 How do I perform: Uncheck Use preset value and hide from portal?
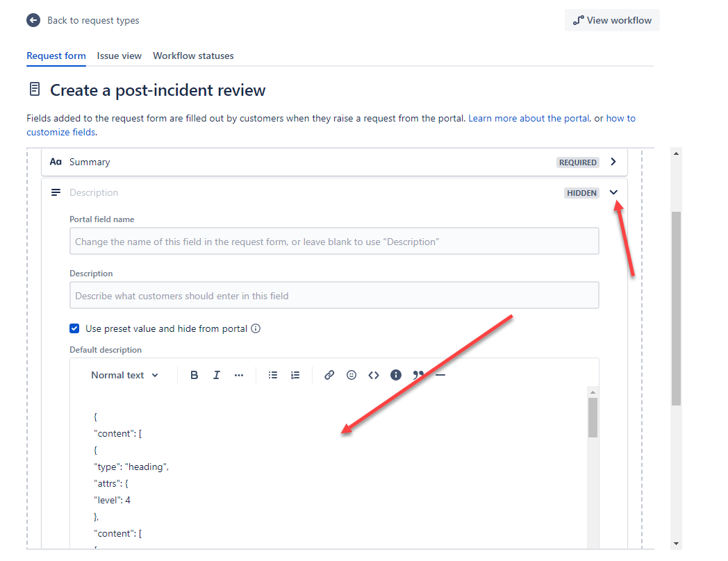74,328
